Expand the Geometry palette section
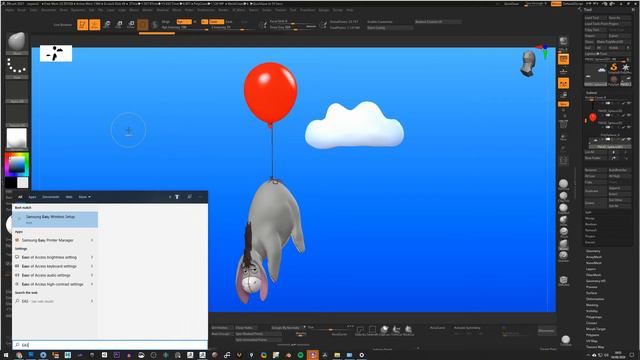 [x=593, y=251]
